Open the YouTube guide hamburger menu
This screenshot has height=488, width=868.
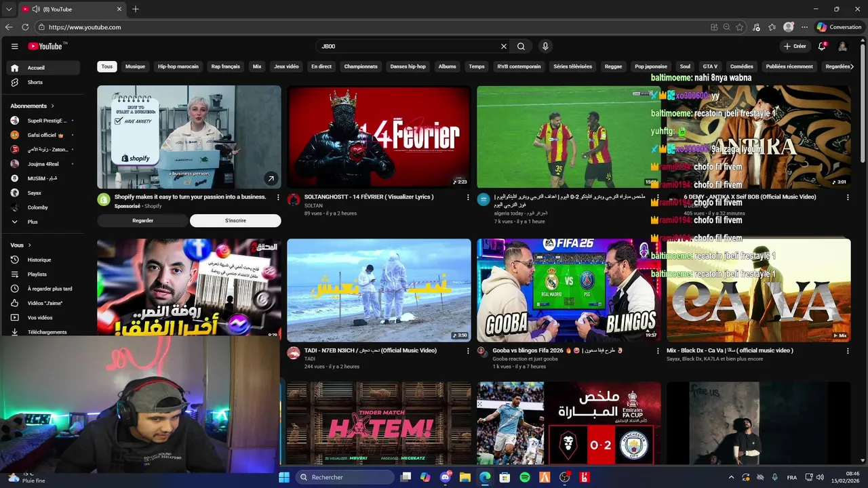click(x=14, y=46)
